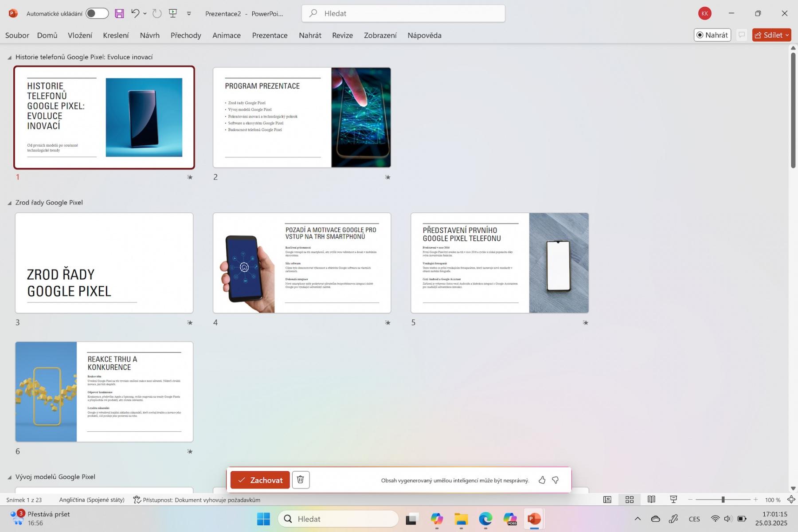Give thumbs up feedback on AI content
Screen dimensions: 798x532
point(542,480)
